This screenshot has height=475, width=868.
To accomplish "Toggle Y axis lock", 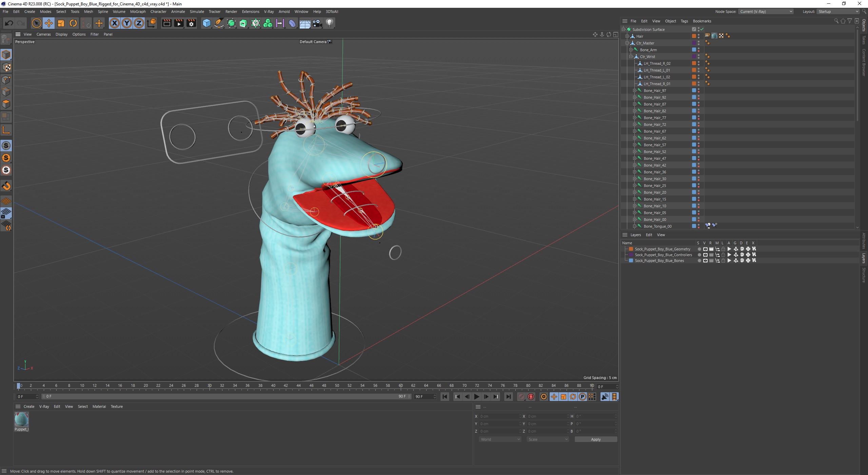I will (x=127, y=23).
